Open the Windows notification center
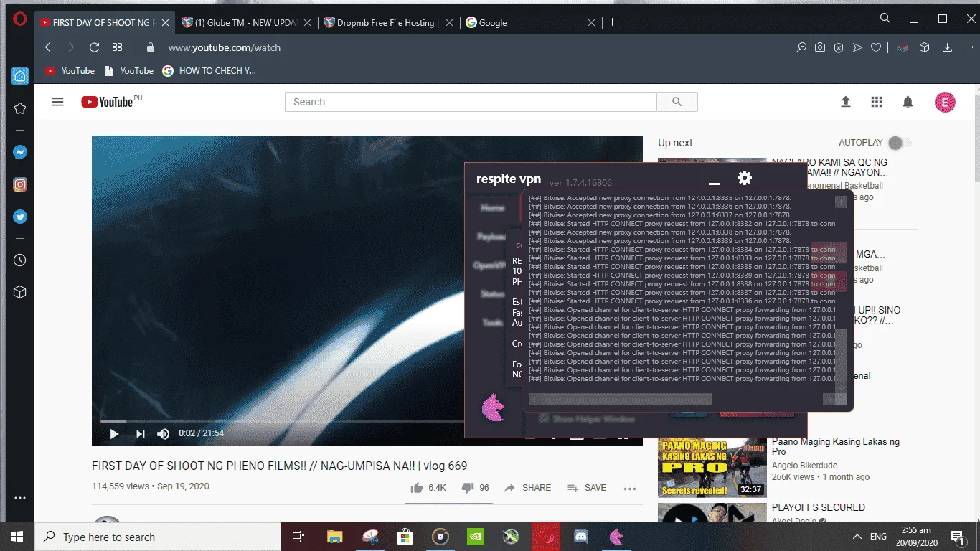This screenshot has height=551, width=980. pos(957,537)
